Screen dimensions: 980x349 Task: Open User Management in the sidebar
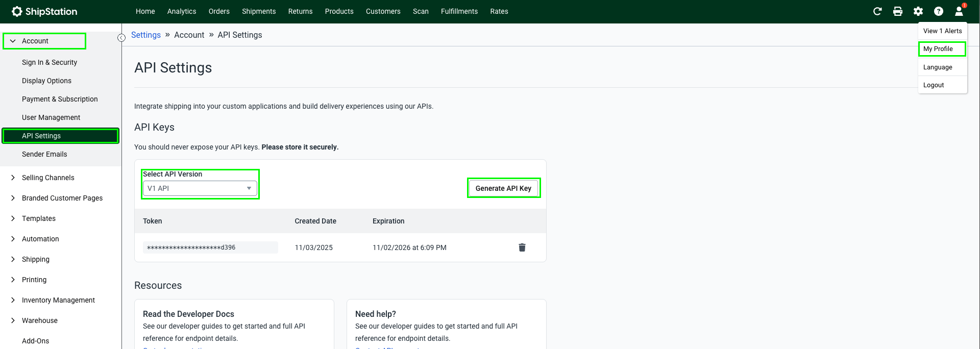(51, 117)
